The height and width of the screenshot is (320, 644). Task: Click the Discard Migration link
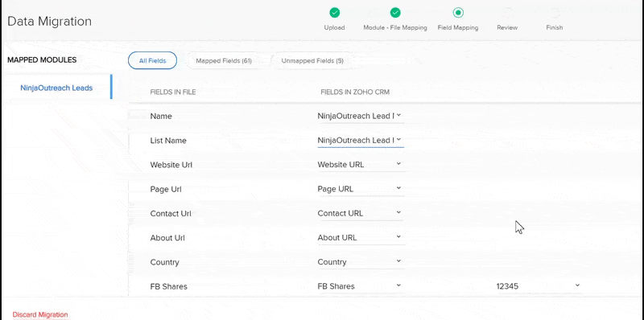click(39, 314)
